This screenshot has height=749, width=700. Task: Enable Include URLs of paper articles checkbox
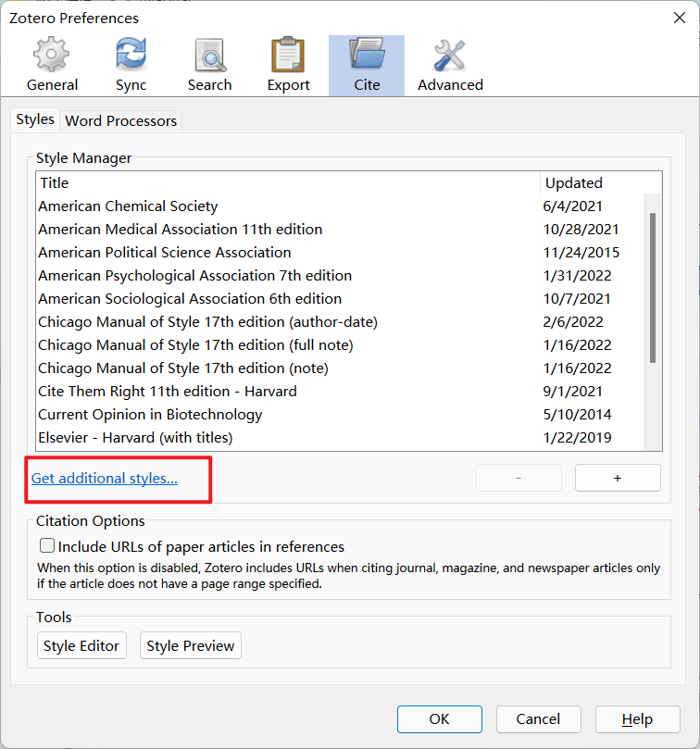47,545
